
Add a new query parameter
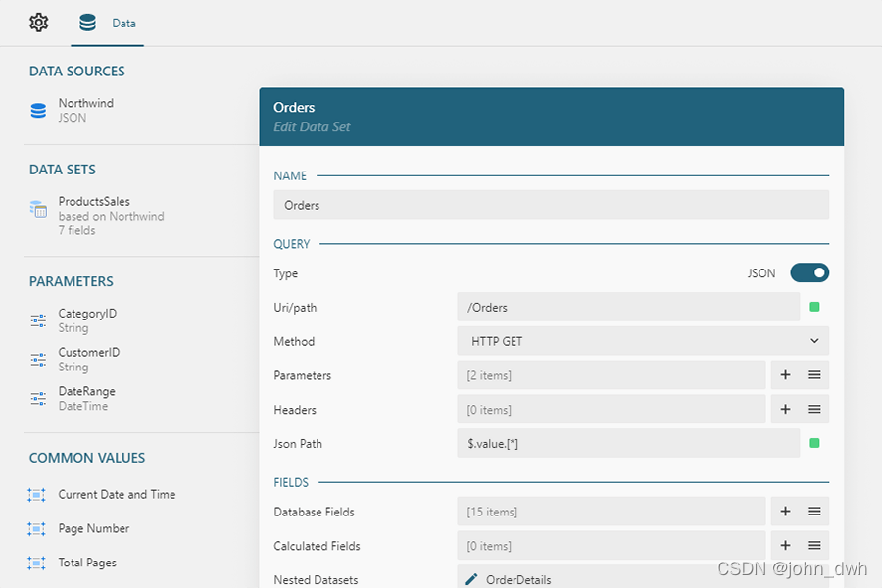tap(784, 374)
